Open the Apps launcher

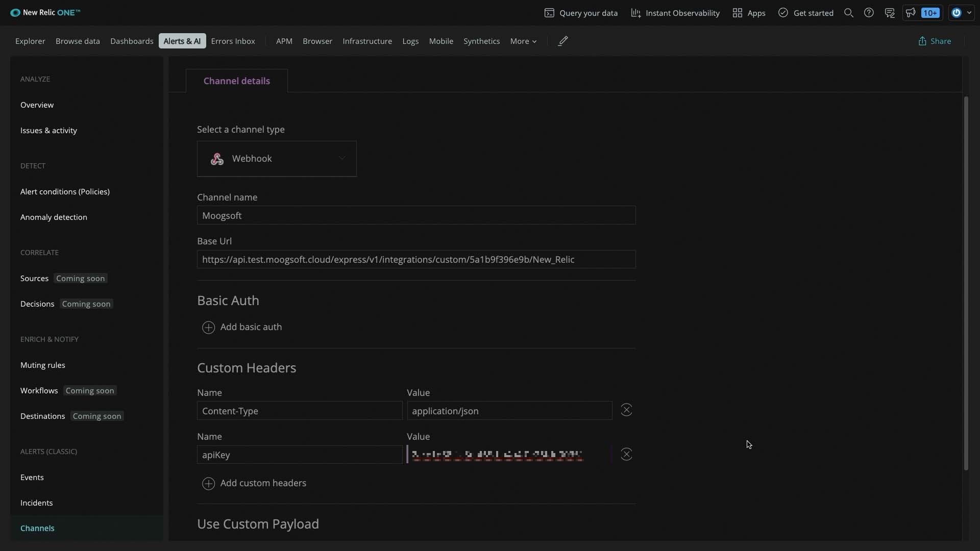pos(749,13)
